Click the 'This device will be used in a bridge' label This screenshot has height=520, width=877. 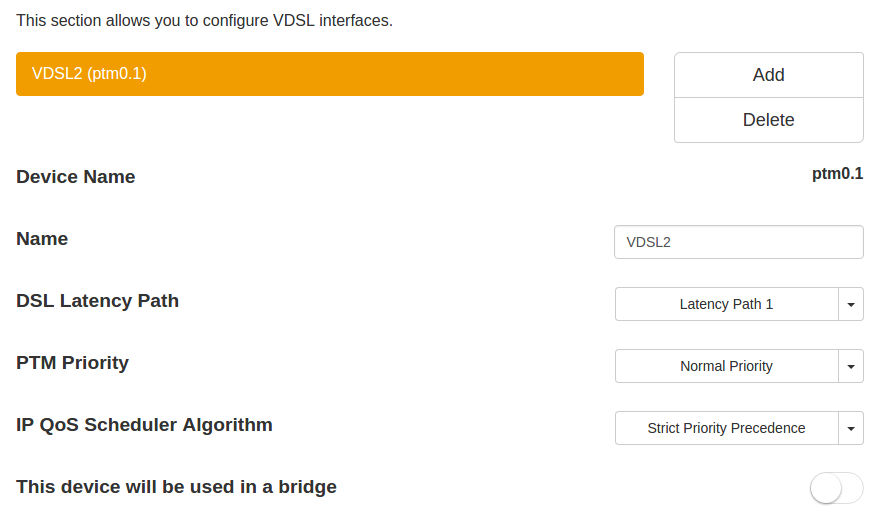(x=177, y=487)
